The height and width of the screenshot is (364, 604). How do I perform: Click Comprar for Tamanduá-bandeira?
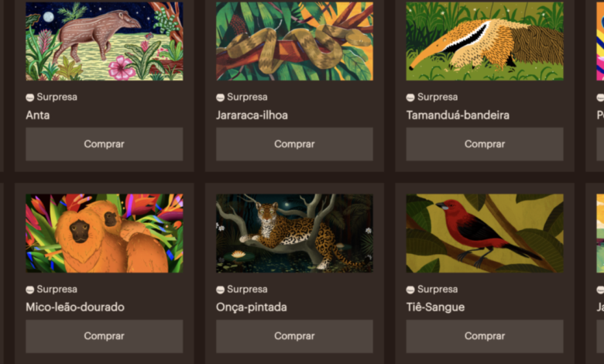point(485,144)
